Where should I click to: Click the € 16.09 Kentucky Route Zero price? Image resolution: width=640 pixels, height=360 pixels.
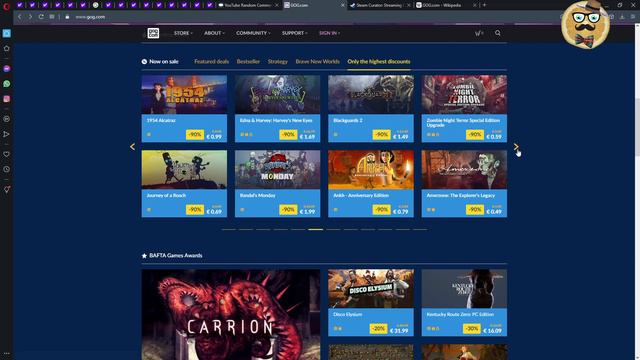(492, 331)
